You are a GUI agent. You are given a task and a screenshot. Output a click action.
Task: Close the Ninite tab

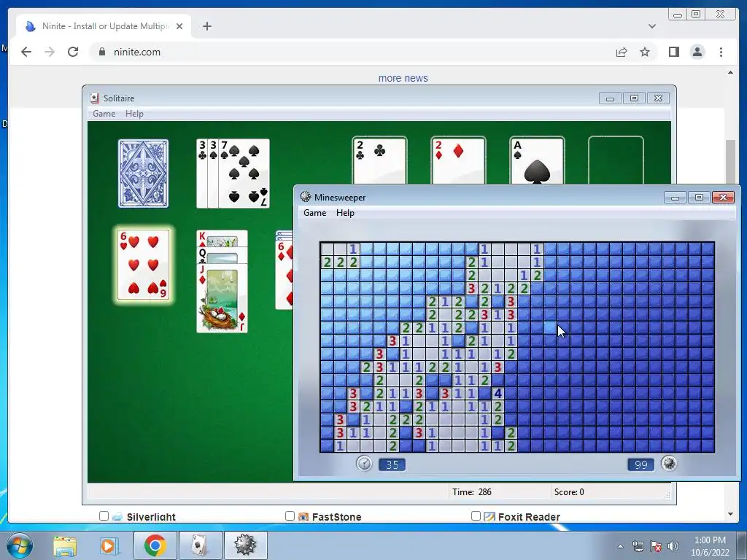(179, 26)
